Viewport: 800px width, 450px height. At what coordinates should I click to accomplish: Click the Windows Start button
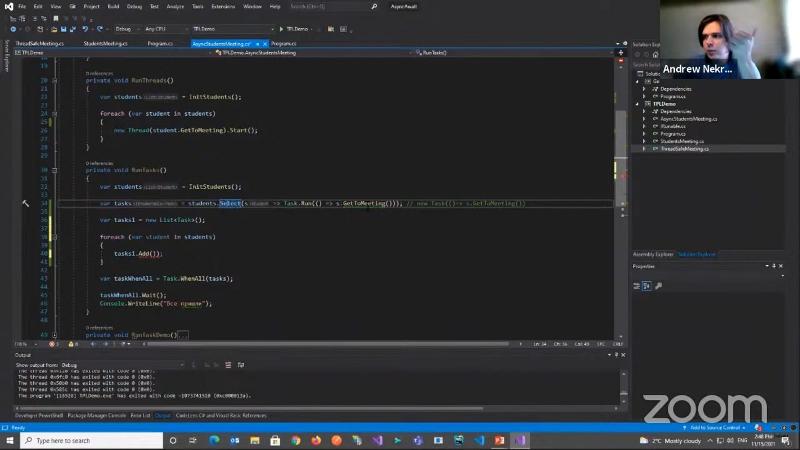click(9, 440)
